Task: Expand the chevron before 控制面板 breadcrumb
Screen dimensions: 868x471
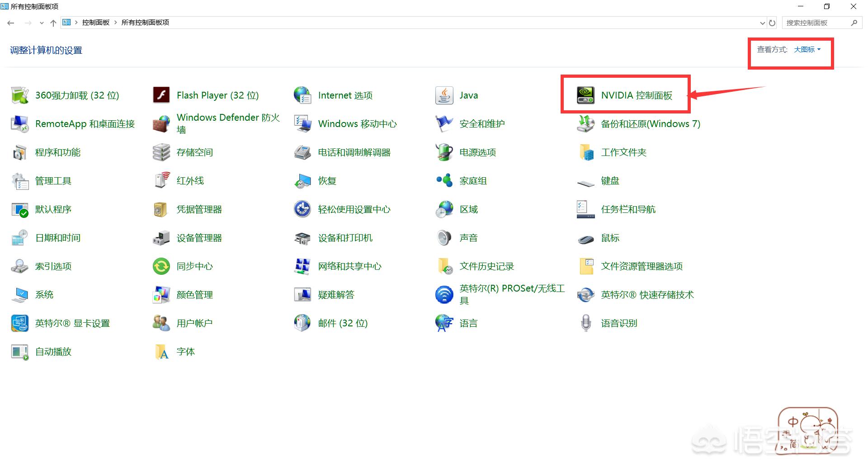Action: click(76, 23)
